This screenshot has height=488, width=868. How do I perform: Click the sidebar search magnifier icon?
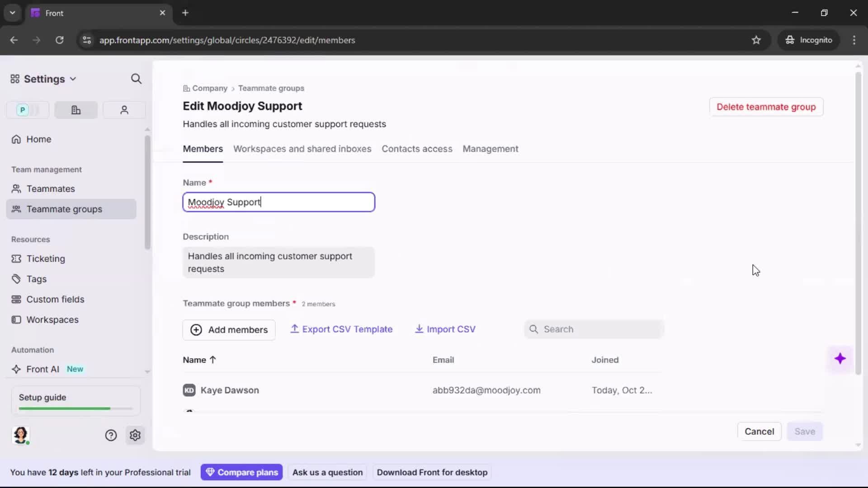click(136, 79)
